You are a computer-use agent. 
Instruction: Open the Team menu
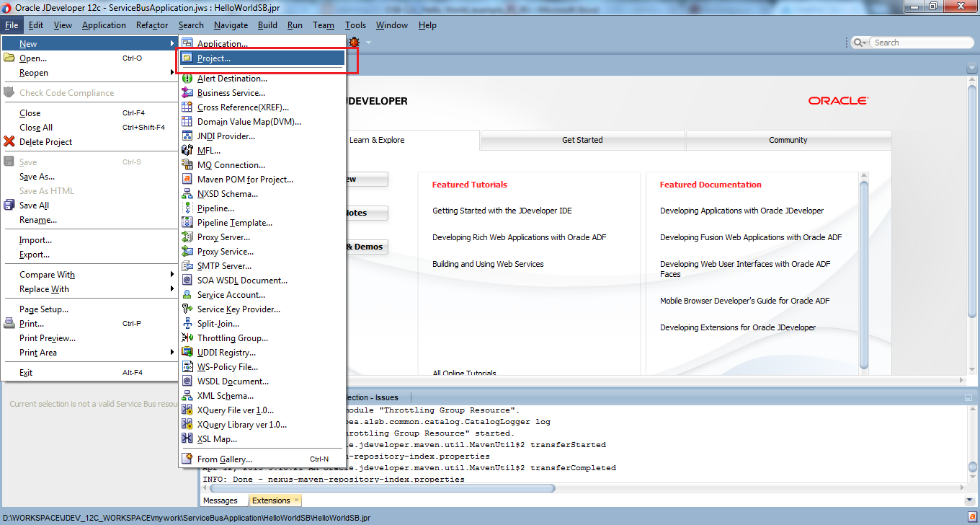(324, 25)
